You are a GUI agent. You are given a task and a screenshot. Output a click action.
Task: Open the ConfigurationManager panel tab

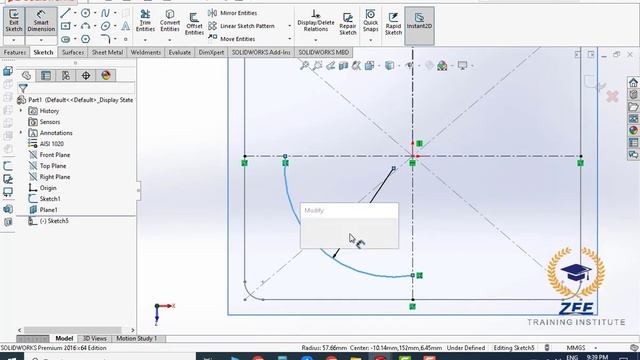coord(66,75)
